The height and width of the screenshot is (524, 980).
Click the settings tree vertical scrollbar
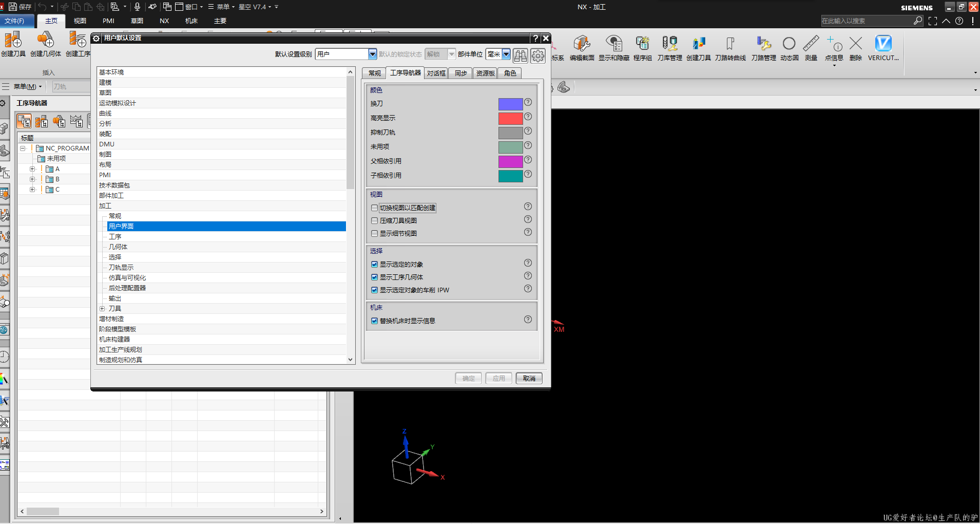(x=351, y=133)
